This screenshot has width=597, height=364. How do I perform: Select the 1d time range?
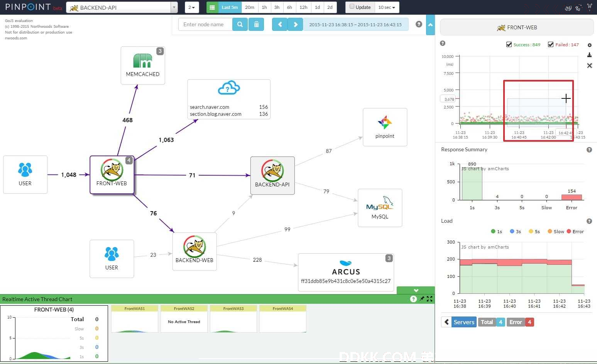[317, 7]
